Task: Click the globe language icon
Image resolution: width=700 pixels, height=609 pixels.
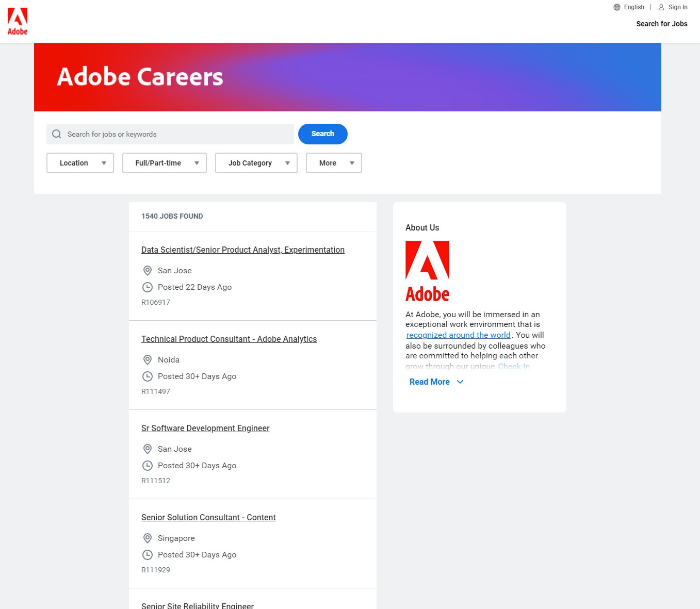Action: click(617, 7)
